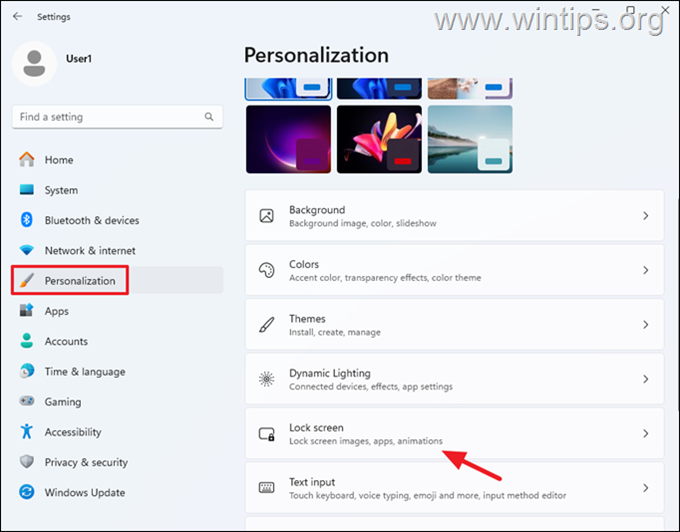Image resolution: width=680 pixels, height=532 pixels.
Task: Open Bluetooth & devices label
Action: tap(92, 220)
